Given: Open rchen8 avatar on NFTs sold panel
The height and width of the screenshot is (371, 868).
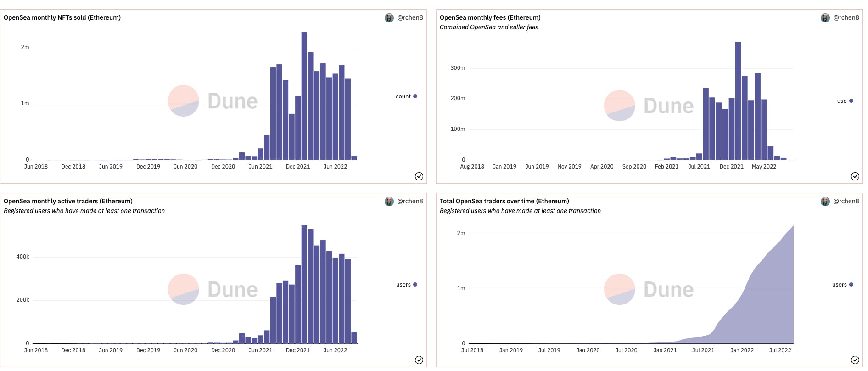Looking at the screenshot, I should (389, 18).
